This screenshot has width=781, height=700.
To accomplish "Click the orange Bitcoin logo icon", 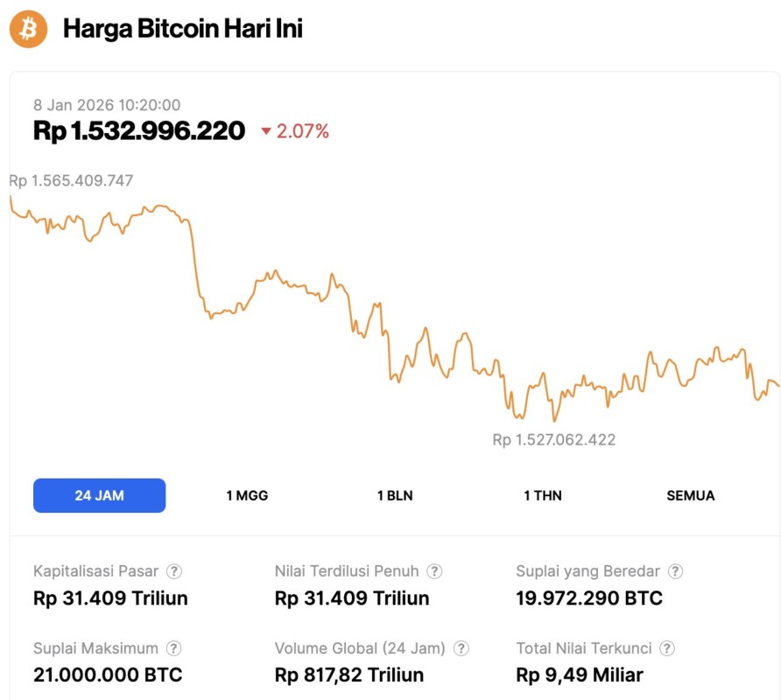I will [28, 29].
